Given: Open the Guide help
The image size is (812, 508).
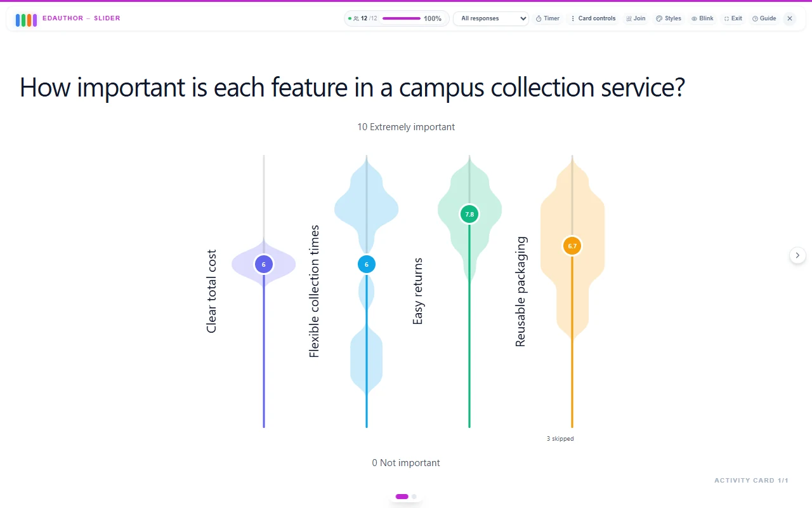Looking at the screenshot, I should pos(764,18).
